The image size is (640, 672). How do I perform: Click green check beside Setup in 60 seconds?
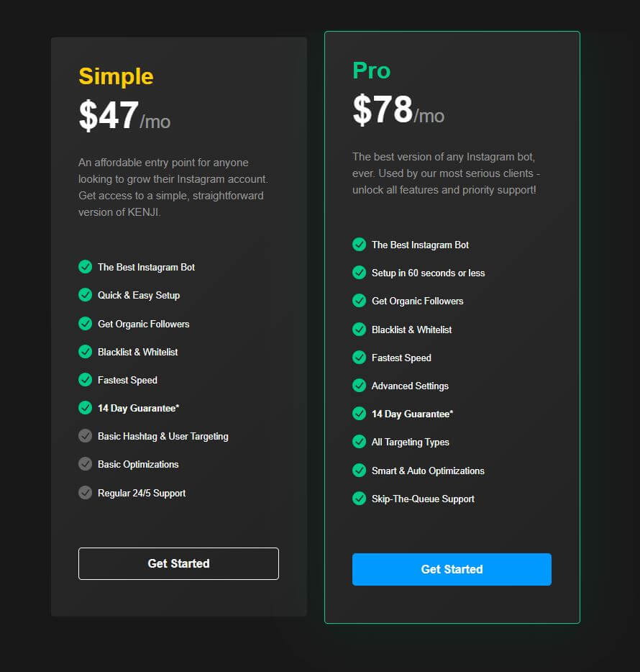pos(359,273)
